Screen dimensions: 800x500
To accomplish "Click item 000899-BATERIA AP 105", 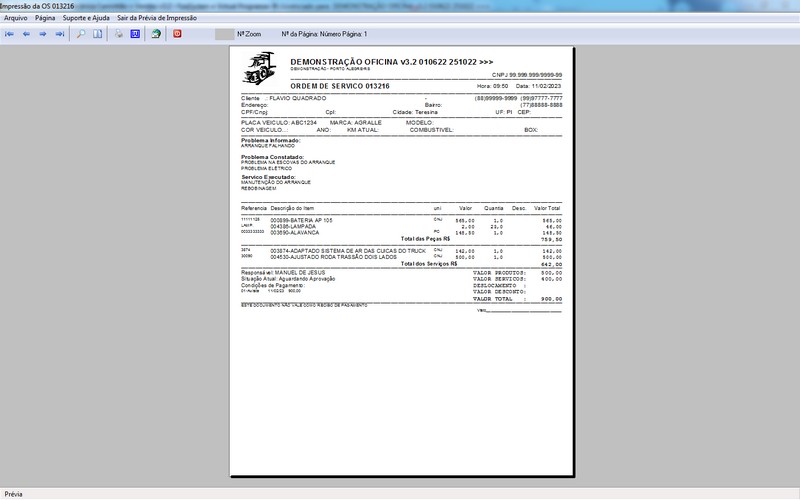I will click(301, 220).
